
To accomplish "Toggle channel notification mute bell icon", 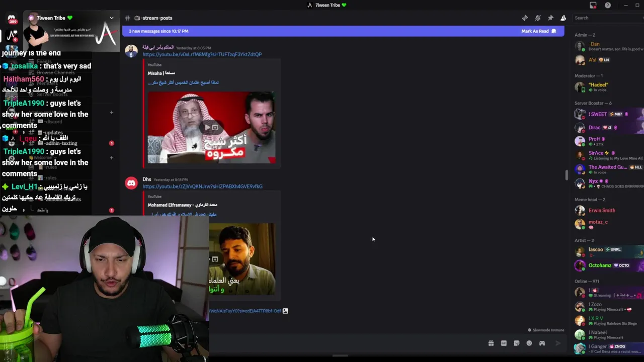I will pyautogui.click(x=538, y=18).
